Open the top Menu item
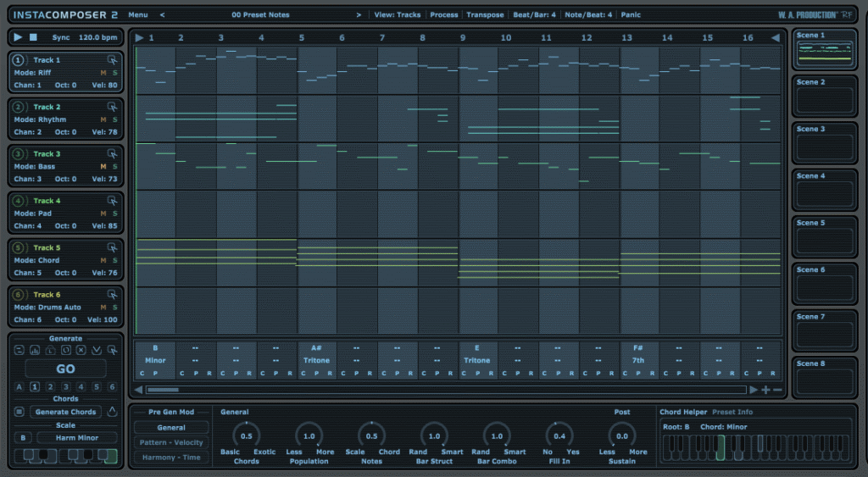The height and width of the screenshot is (477, 868). 138,15
